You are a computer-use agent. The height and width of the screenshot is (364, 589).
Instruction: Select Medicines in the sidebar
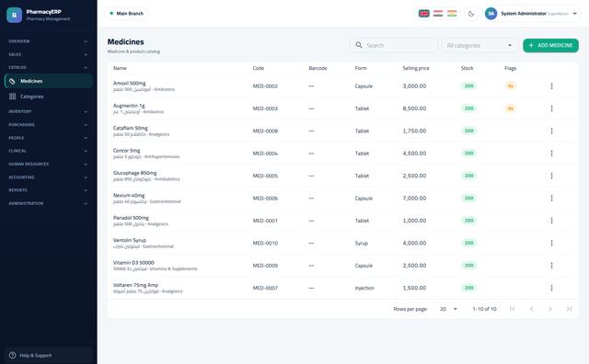[x=48, y=81]
